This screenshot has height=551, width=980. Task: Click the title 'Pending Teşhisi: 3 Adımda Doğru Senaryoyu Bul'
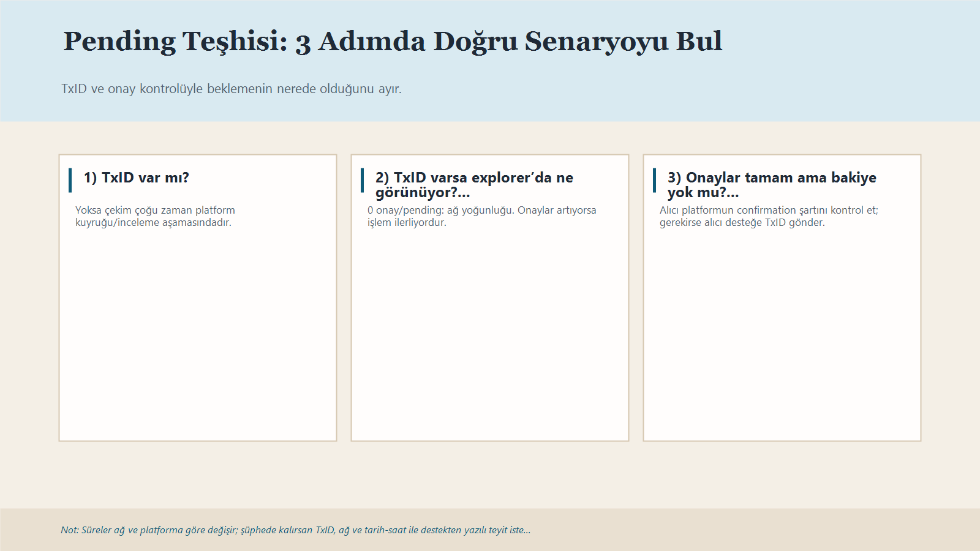(392, 41)
